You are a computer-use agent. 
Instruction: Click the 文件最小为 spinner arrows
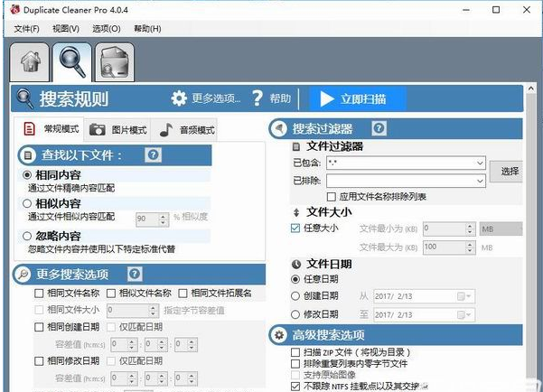[x=470, y=229]
